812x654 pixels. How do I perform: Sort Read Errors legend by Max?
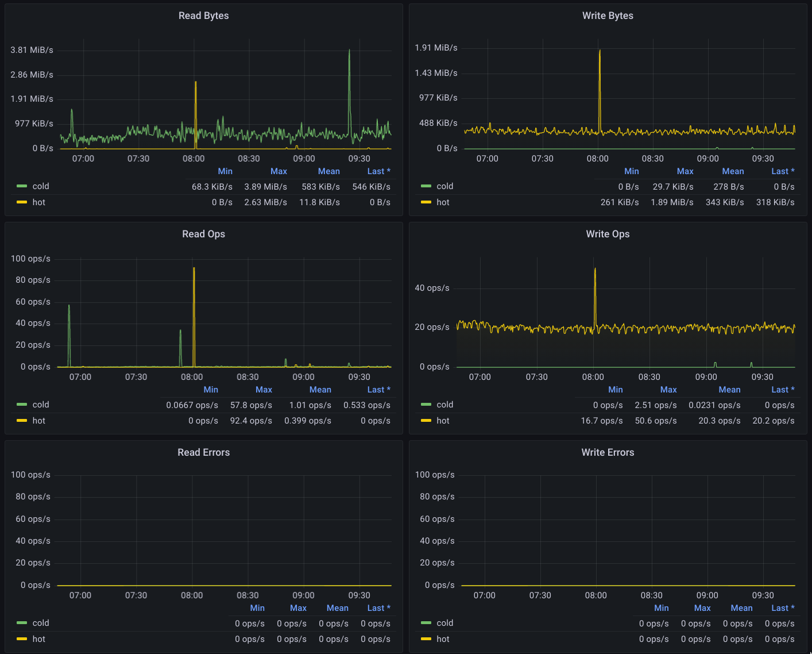click(298, 608)
